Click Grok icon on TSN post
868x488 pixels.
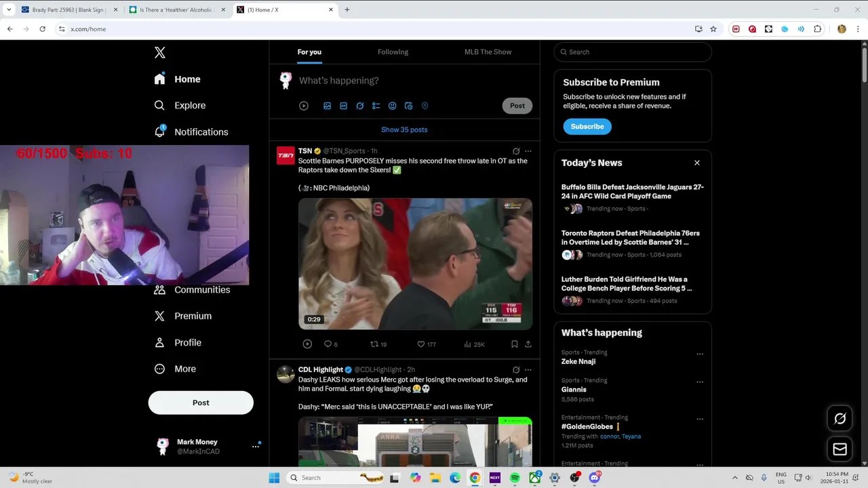(x=516, y=151)
